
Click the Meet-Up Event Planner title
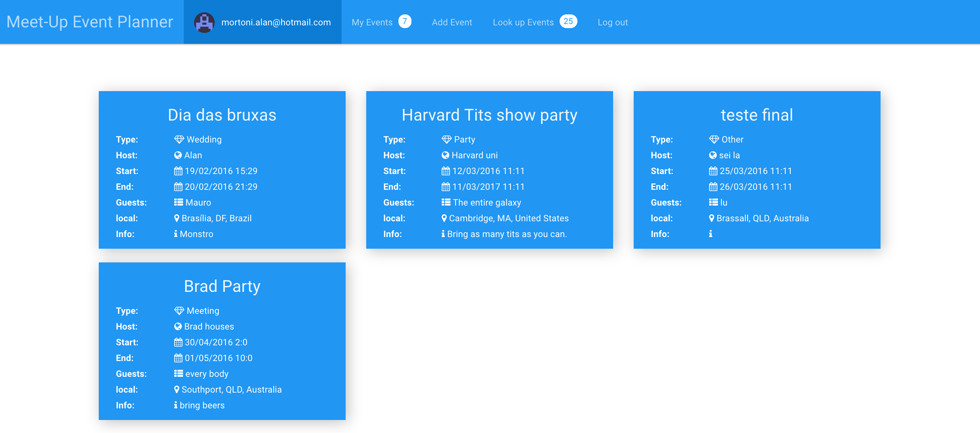click(90, 22)
